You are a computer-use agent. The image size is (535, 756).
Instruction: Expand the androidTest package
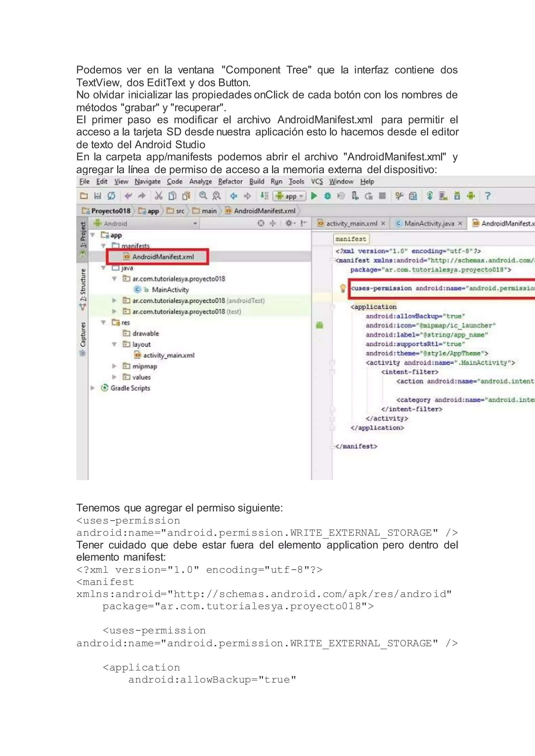point(114,301)
